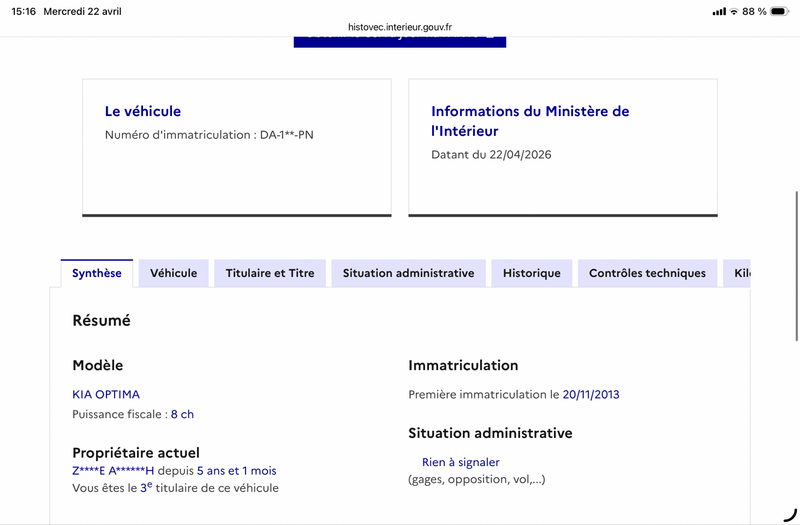
Task: Tap the histovec.interieur.gouv.fr address bar
Action: [400, 27]
